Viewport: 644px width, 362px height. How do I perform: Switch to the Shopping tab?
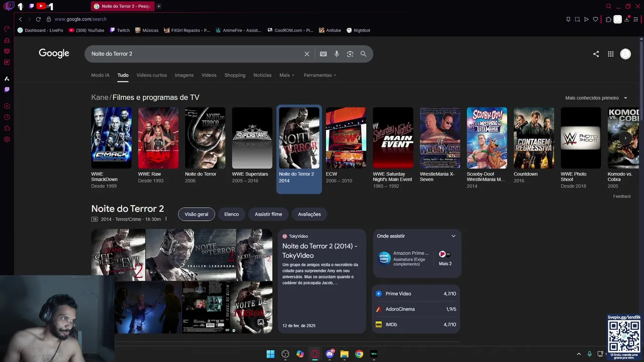point(235,75)
